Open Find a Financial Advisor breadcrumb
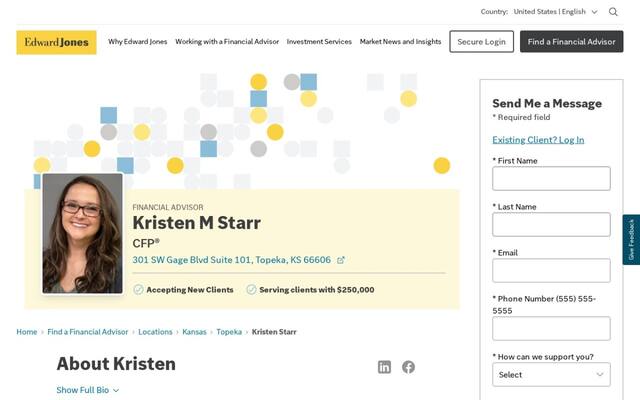640x400 pixels. (88, 332)
